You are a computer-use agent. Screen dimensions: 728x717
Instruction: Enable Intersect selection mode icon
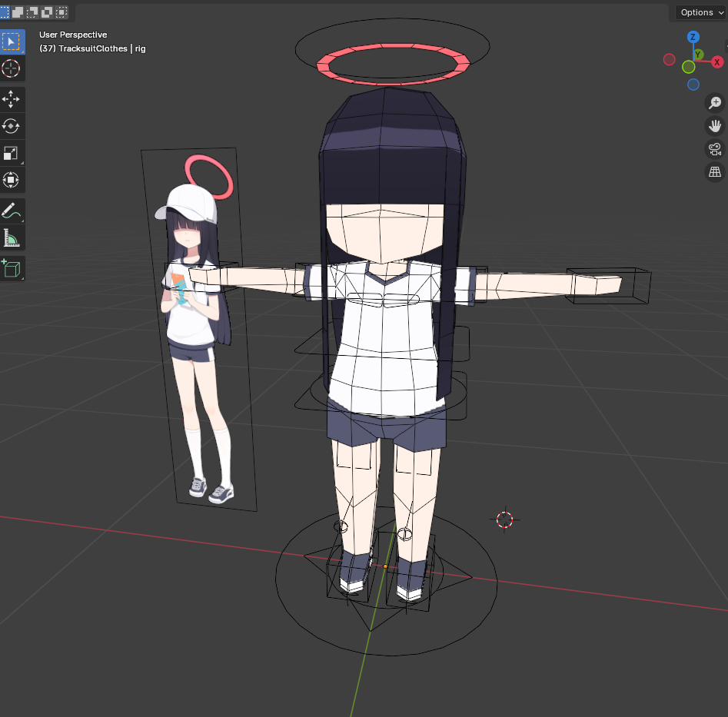[x=61, y=12]
